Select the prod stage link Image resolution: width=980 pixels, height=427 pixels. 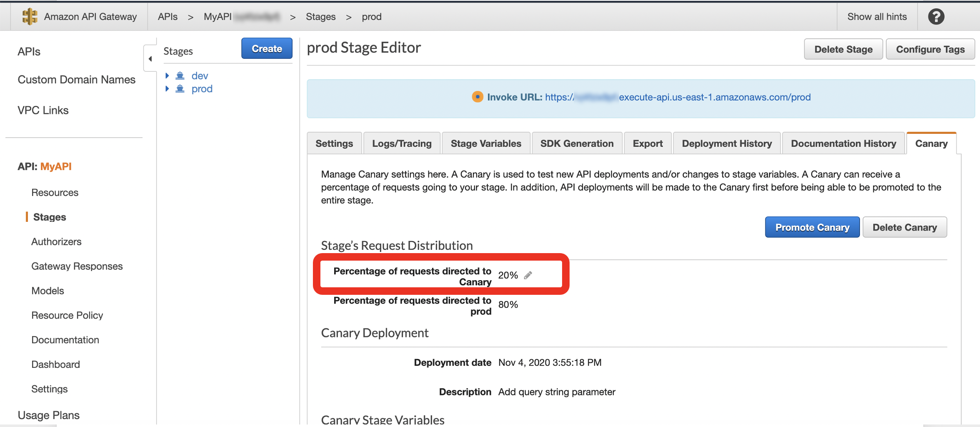pos(202,89)
